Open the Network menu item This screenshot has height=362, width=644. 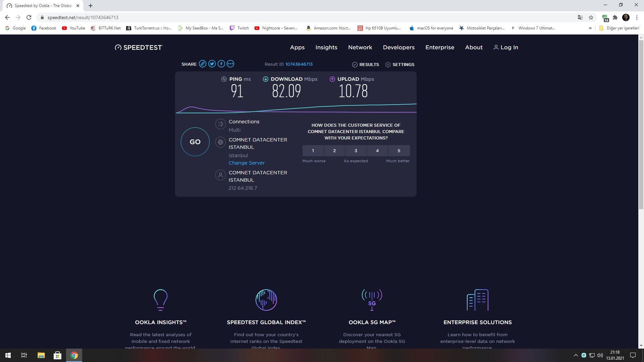pyautogui.click(x=360, y=47)
